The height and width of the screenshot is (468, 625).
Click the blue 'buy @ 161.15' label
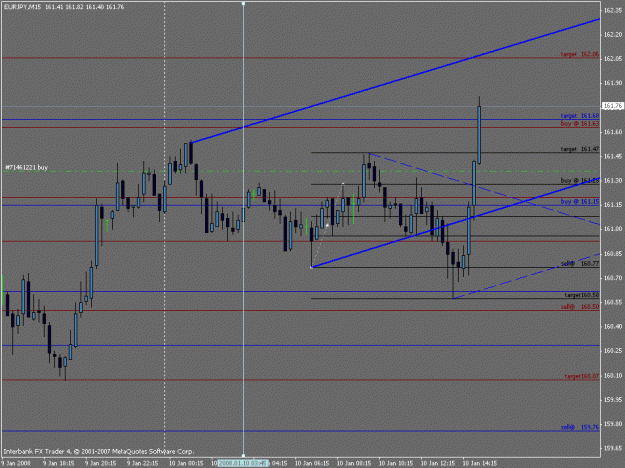[580, 202]
